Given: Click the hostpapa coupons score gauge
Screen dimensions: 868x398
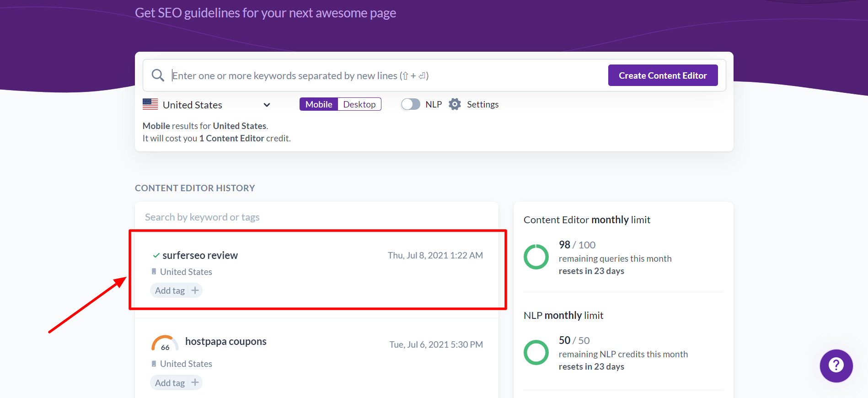Looking at the screenshot, I should pos(165,344).
